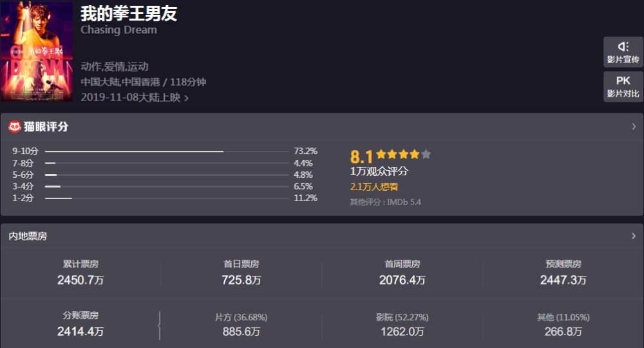Click the 内地票房 section header
This screenshot has height=348, width=644.
tap(28, 237)
